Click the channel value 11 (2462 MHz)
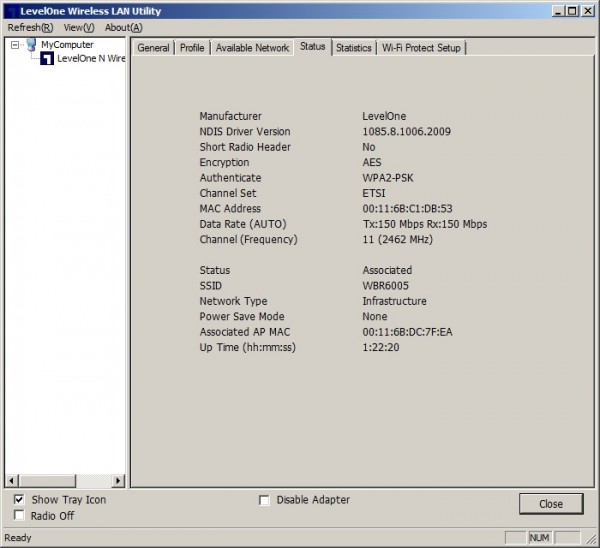600x548 pixels. click(x=398, y=240)
